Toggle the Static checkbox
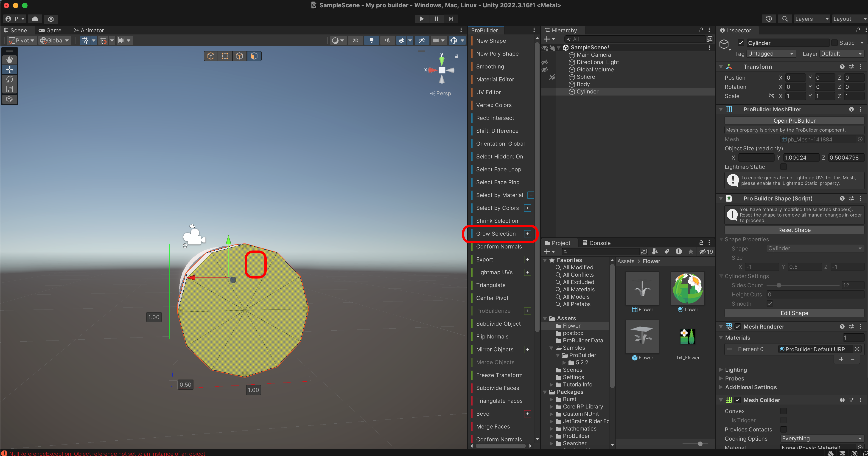Image resolution: width=868 pixels, height=456 pixels. click(834, 43)
